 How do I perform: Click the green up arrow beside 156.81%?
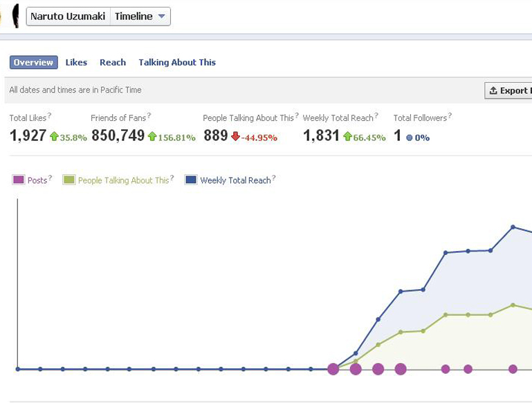[x=152, y=136]
